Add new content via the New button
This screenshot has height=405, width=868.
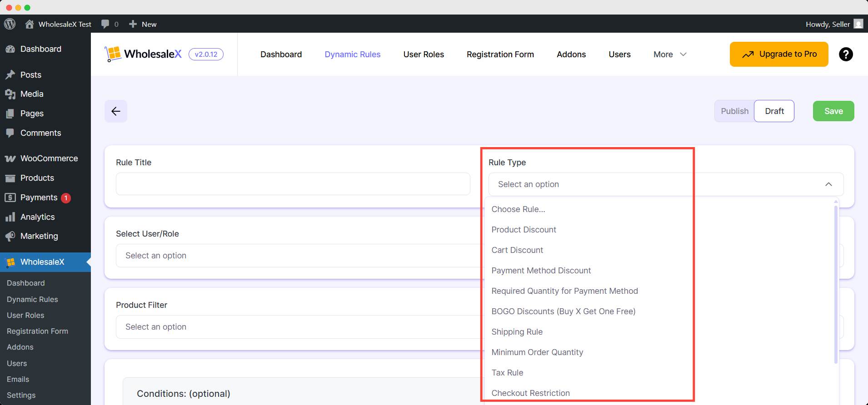[143, 24]
